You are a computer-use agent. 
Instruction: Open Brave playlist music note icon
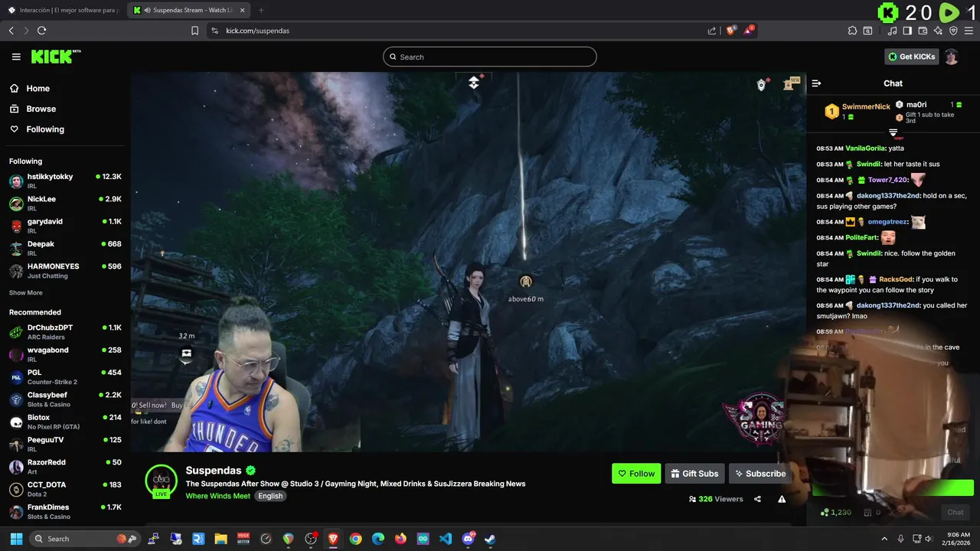point(892,31)
